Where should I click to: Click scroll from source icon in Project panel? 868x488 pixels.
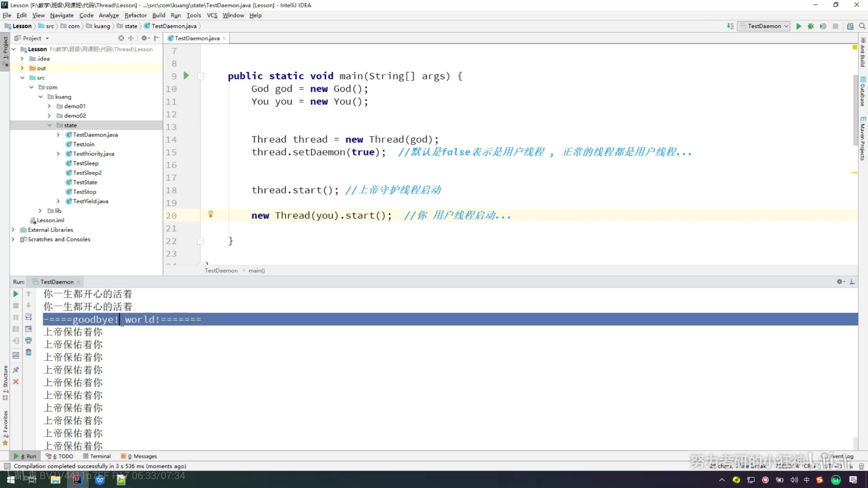click(x=121, y=38)
